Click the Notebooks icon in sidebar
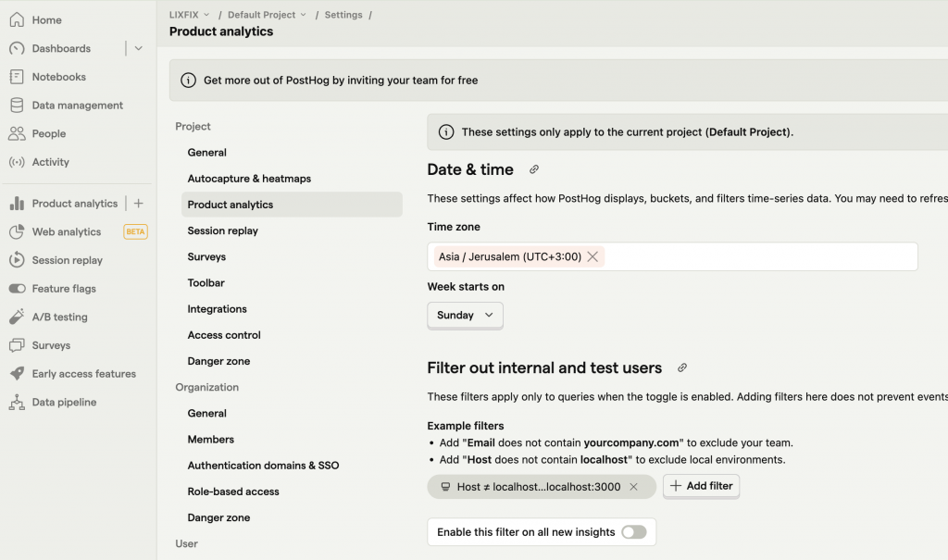 tap(17, 77)
